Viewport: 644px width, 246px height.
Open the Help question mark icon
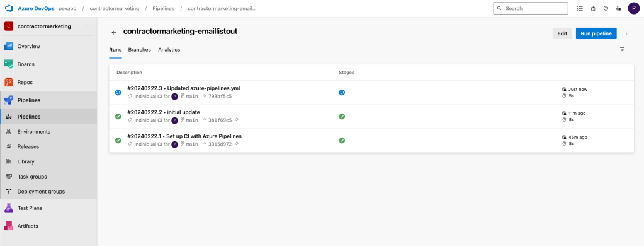(606, 8)
